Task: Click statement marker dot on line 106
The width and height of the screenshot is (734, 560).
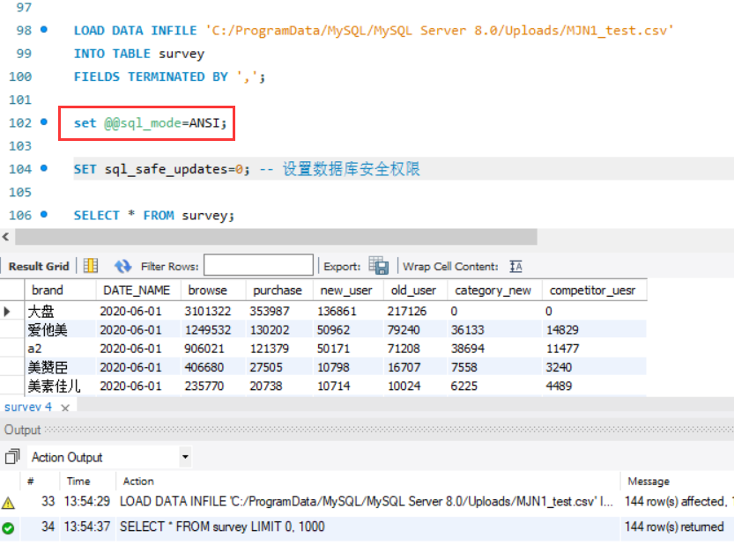Action: coord(44,214)
